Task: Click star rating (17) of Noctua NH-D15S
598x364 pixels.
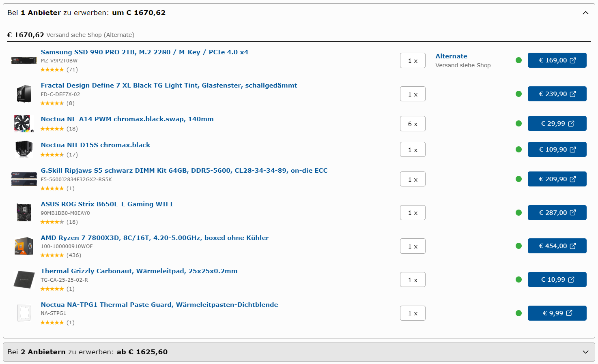Action: (59, 155)
